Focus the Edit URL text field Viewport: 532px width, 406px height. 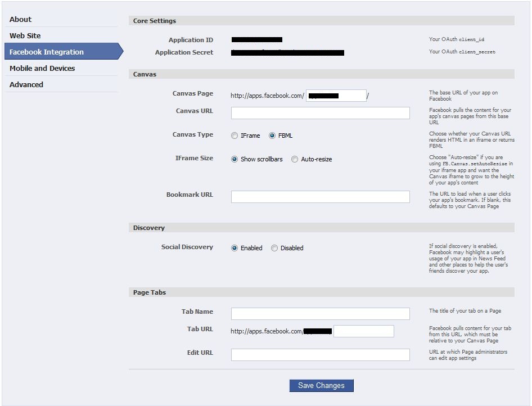point(321,355)
